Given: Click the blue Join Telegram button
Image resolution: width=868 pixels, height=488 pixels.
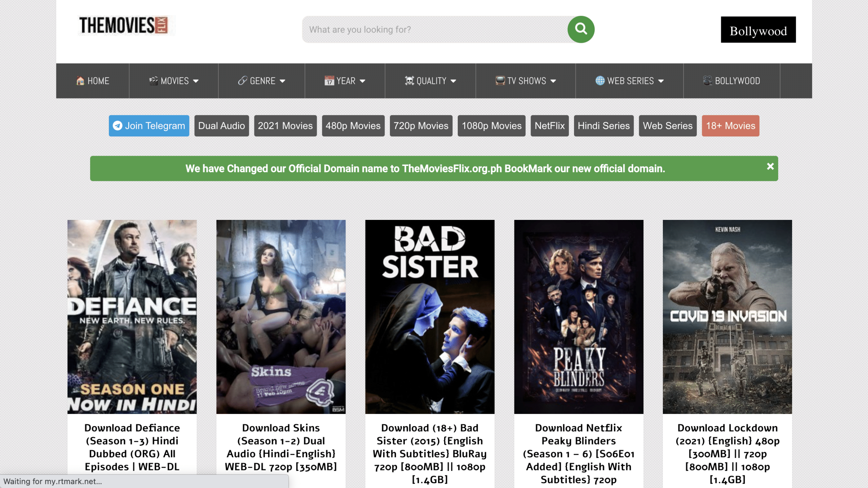Looking at the screenshot, I should pos(149,126).
